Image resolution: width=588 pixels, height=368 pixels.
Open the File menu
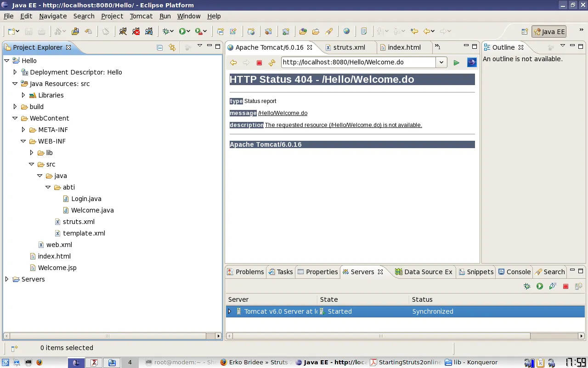point(9,16)
